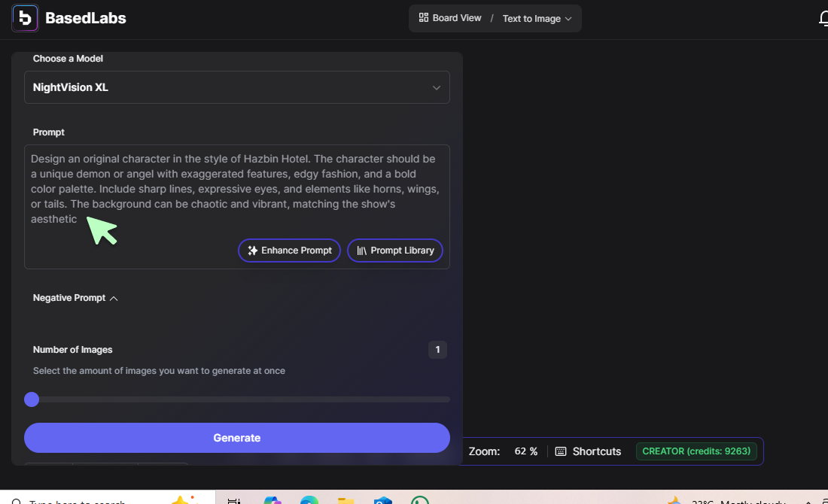828x504 pixels.
Task: Open the Text to Image dropdown
Action: (x=537, y=19)
